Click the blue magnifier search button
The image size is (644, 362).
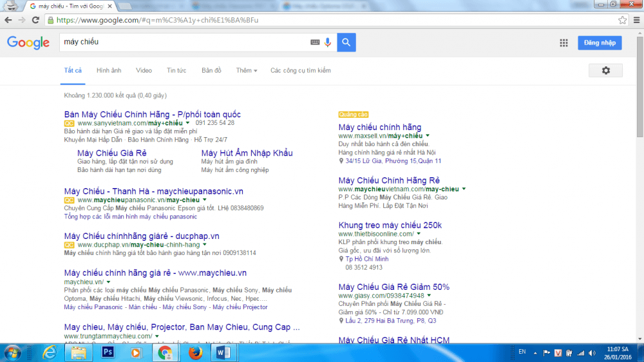346,43
